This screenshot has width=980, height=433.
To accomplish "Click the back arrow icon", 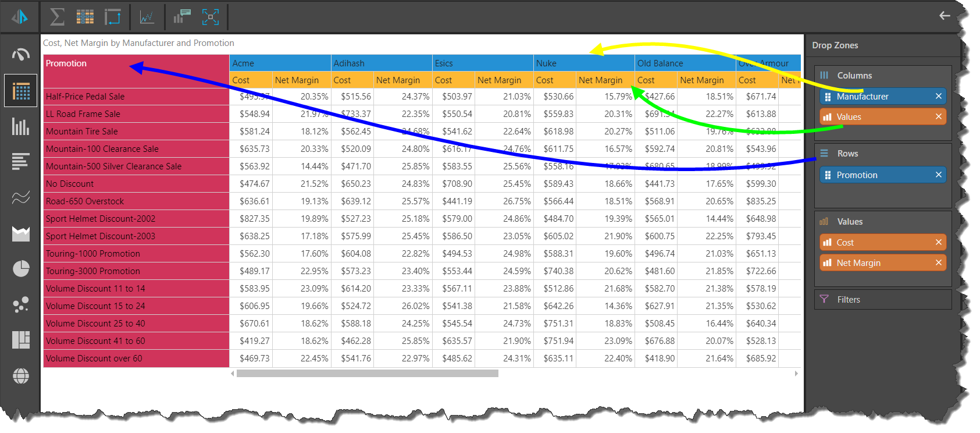I will pyautogui.click(x=945, y=16).
